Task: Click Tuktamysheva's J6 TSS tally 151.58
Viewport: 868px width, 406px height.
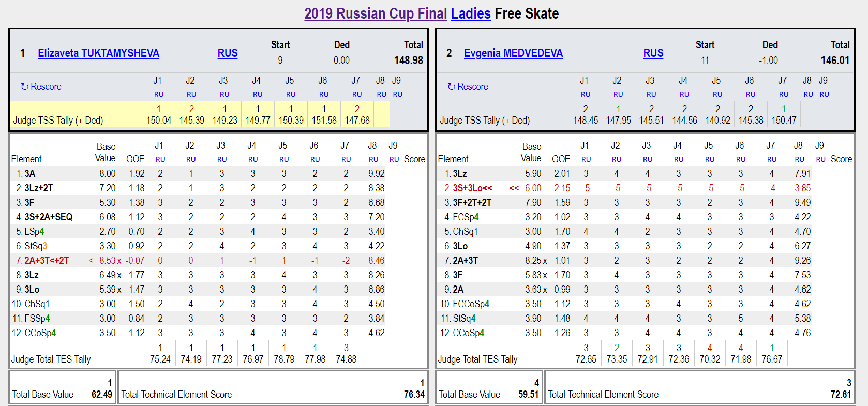Action: pos(324,120)
